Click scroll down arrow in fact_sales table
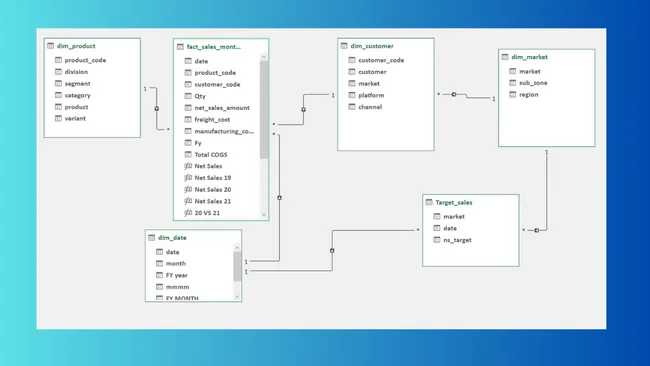 pyautogui.click(x=264, y=215)
